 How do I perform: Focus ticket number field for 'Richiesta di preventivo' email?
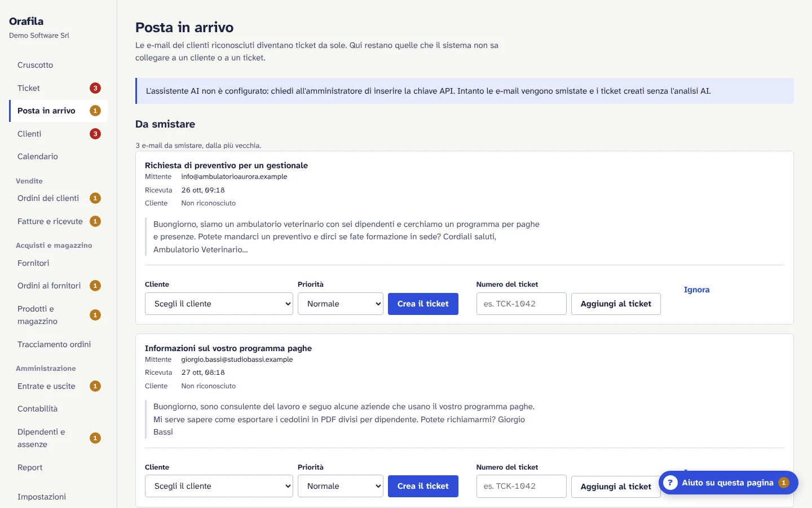521,304
